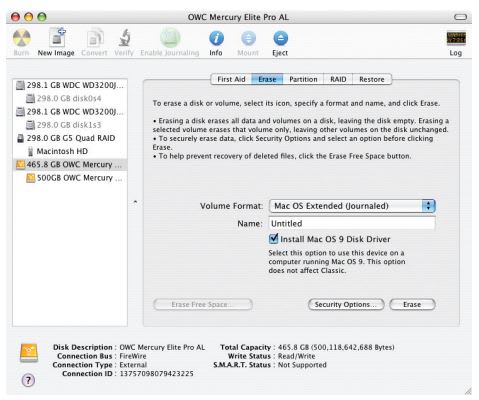Select the second 298.1 GB WDC disk
This screenshot has width=479, height=400.
point(70,112)
